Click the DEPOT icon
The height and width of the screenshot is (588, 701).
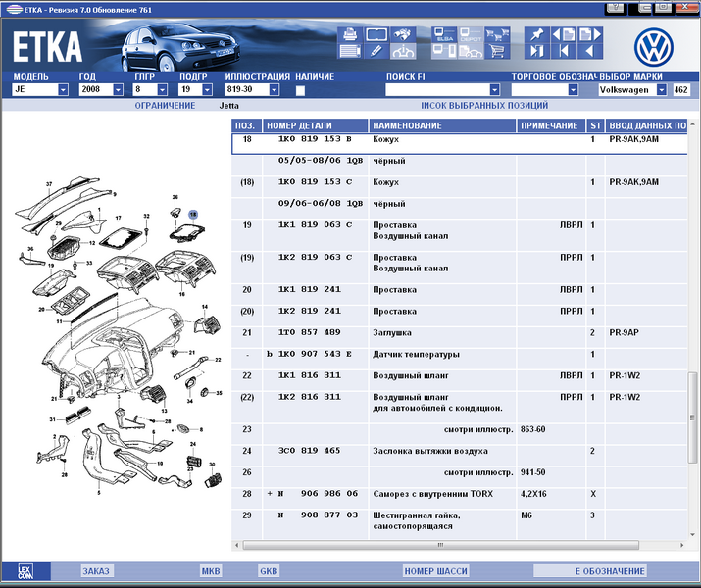(471, 35)
